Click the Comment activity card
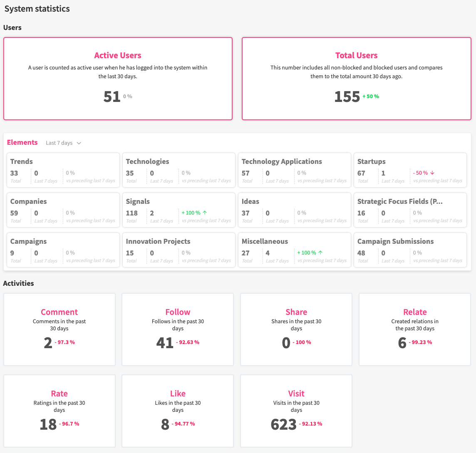476x453 pixels. point(59,329)
